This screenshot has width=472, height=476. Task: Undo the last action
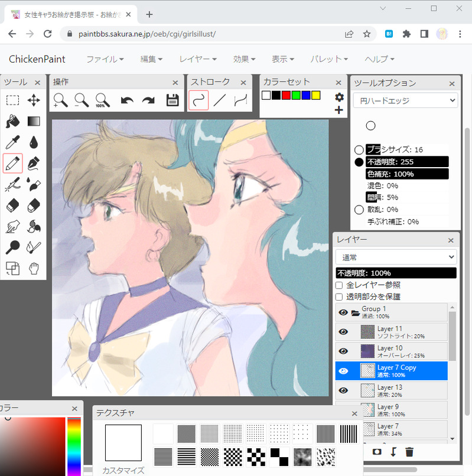pyautogui.click(x=127, y=100)
